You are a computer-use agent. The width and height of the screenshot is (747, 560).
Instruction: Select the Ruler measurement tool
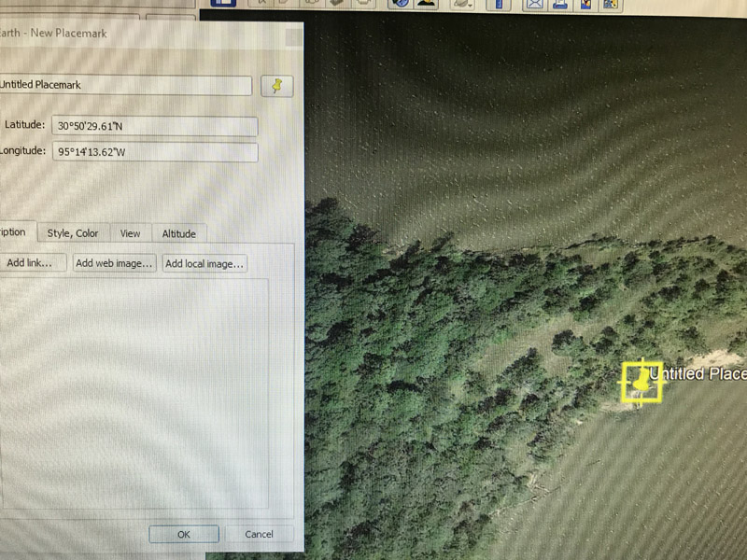point(499,4)
